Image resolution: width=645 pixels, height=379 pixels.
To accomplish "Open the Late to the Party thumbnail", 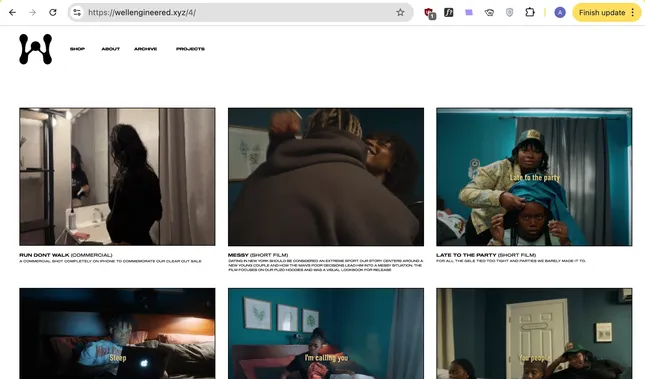I will pyautogui.click(x=534, y=177).
